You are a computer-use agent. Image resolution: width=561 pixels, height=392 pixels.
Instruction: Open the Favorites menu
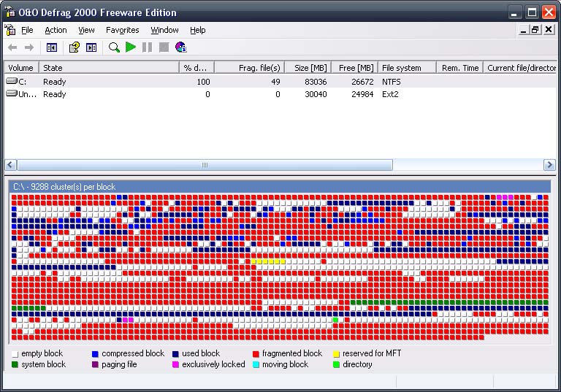click(123, 30)
